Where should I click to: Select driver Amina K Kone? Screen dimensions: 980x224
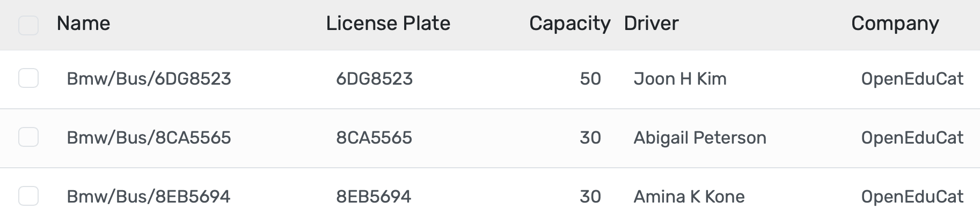click(689, 197)
